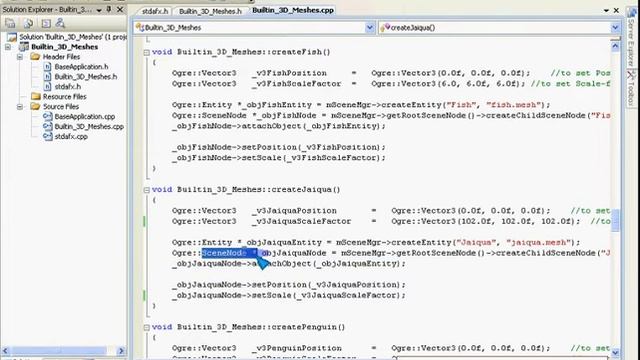Image resolution: width=640 pixels, height=360 pixels.
Task: Click the Builtin_3D_Meshes class icon in scope box
Action: [x=140, y=27]
